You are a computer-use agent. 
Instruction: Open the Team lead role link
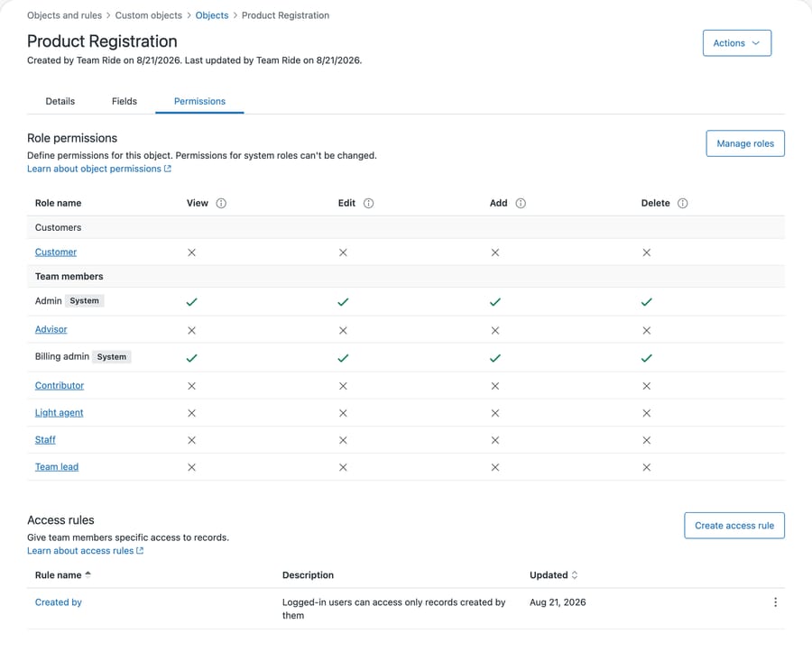pos(57,467)
